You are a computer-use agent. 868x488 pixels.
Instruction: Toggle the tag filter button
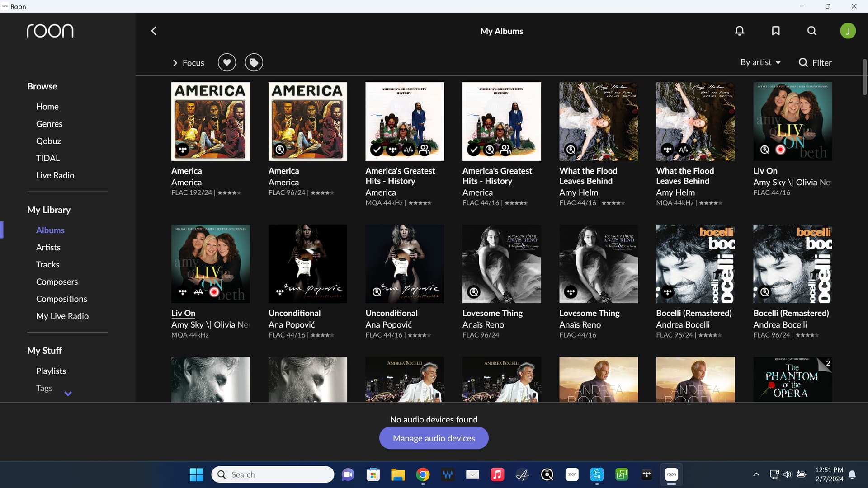254,62
